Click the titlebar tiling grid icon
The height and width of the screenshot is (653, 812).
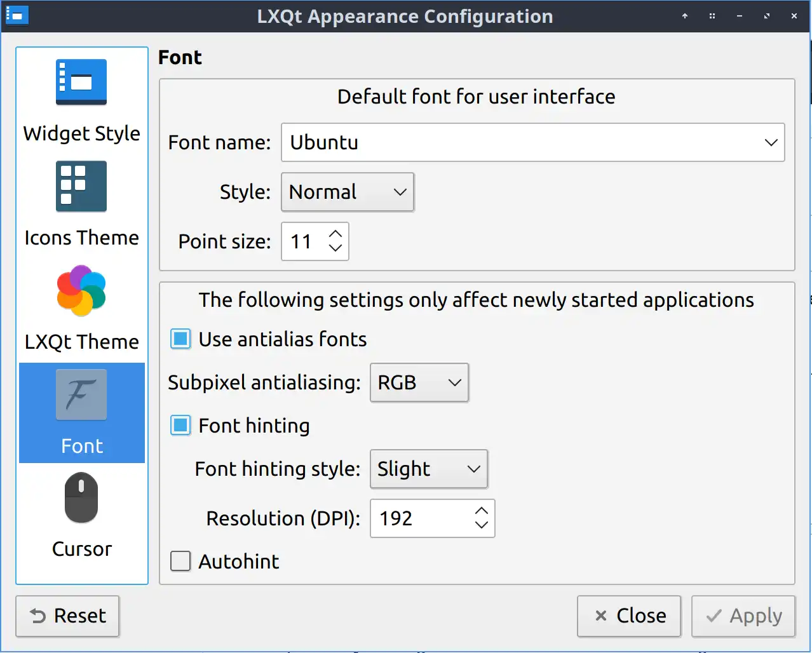pyautogui.click(x=712, y=15)
